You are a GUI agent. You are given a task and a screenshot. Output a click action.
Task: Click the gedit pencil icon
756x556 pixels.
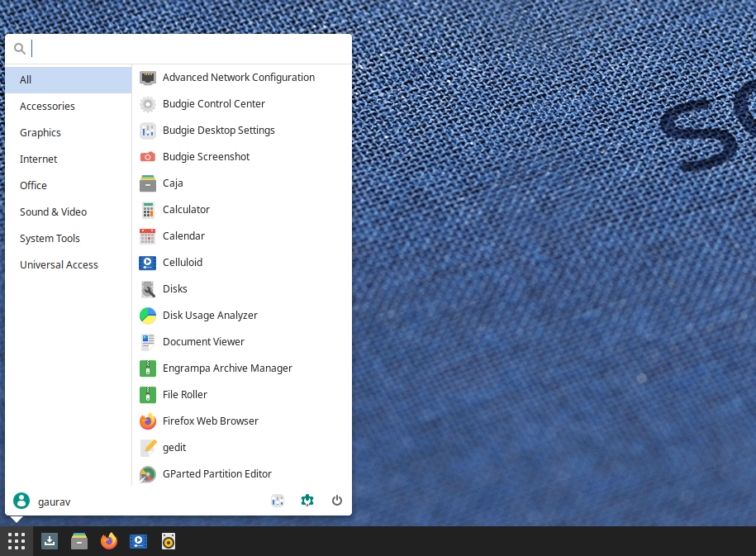pos(148,448)
